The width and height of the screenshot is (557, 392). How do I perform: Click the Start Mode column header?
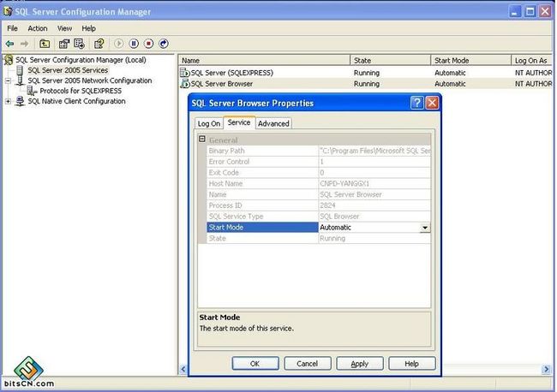click(x=471, y=61)
